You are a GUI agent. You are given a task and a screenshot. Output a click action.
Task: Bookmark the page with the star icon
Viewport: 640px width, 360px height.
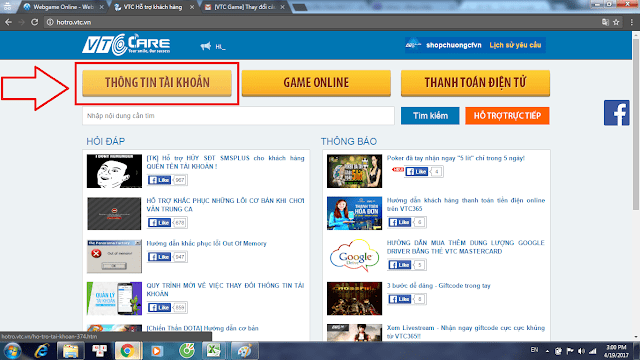[x=616, y=22]
